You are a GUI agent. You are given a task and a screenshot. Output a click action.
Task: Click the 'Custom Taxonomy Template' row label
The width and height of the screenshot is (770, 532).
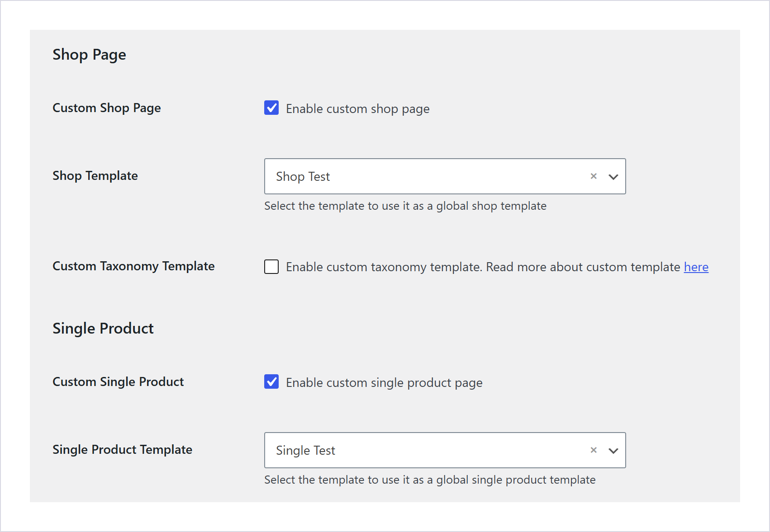(x=133, y=266)
